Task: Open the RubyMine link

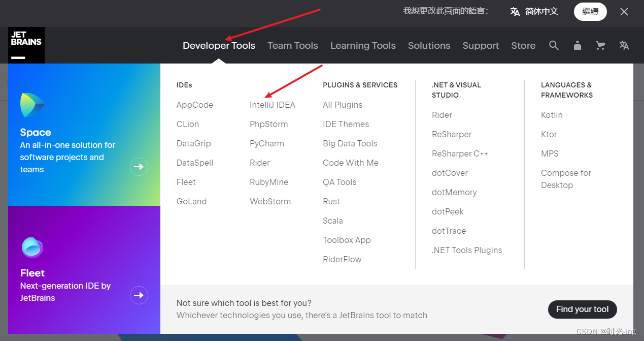Action: [269, 182]
